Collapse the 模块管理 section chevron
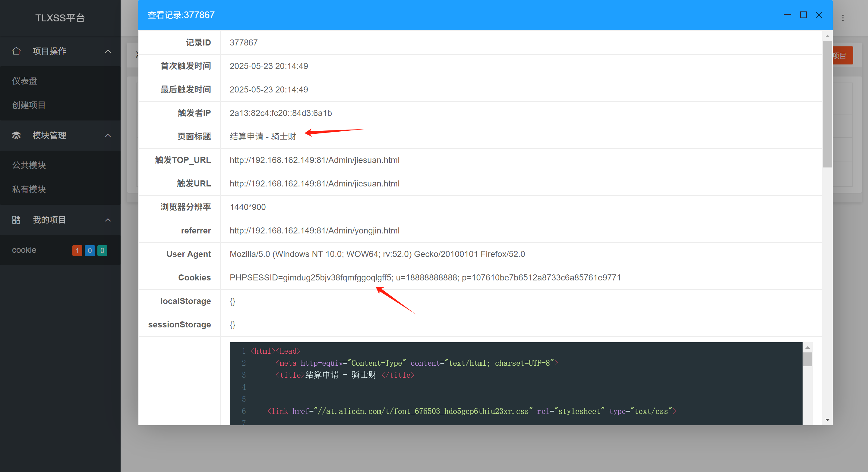 (108, 135)
